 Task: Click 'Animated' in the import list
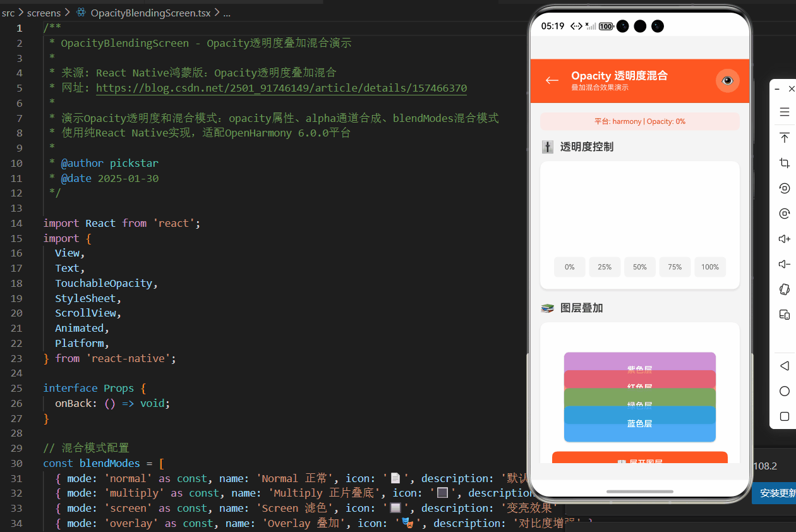(79, 328)
